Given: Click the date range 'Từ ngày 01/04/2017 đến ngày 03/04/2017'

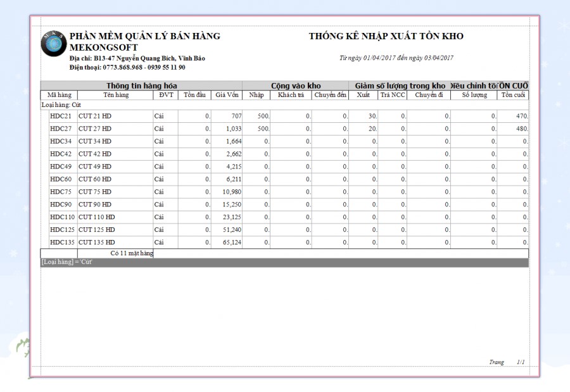Looking at the screenshot, I should (396, 58).
